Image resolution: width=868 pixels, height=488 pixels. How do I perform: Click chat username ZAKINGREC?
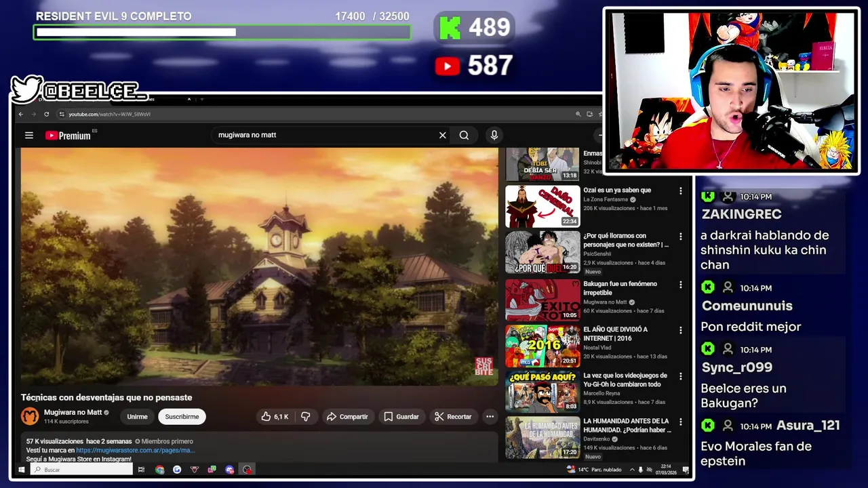(x=741, y=214)
